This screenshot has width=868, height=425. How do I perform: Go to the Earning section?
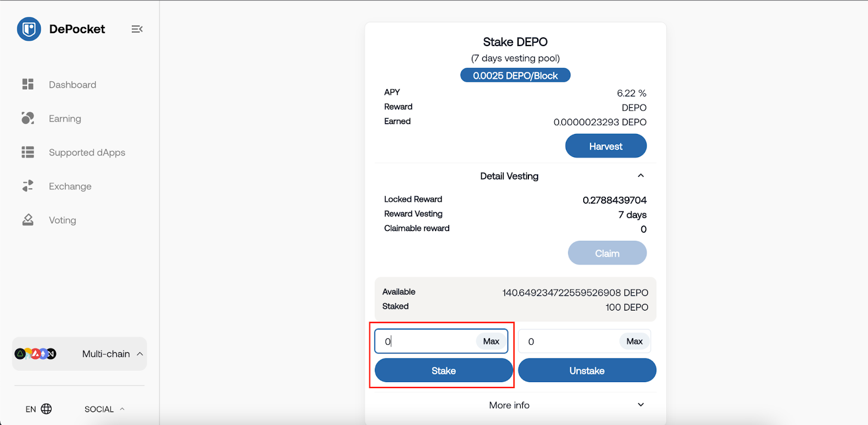[65, 119]
